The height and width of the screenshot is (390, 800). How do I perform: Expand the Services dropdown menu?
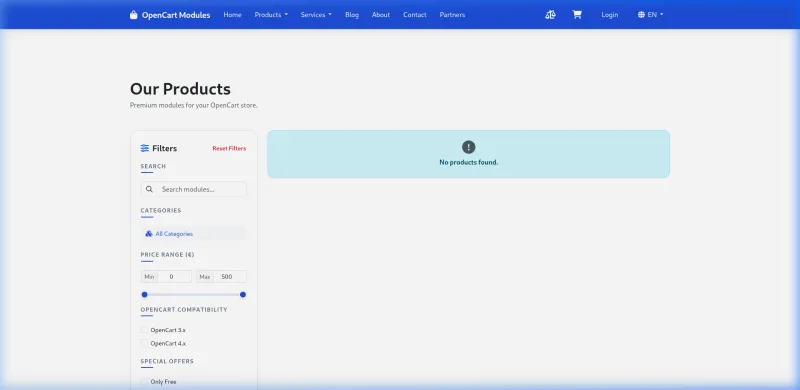316,15
